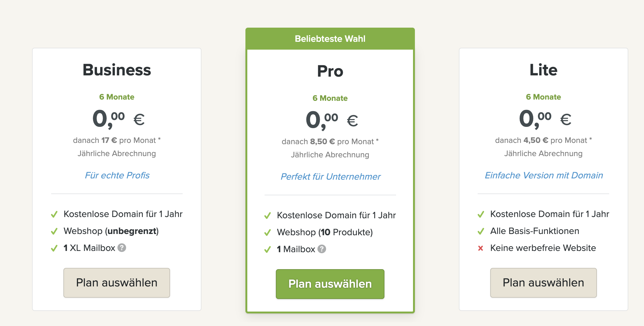
Task: Choose the green Pro plan button
Action: 330,284
